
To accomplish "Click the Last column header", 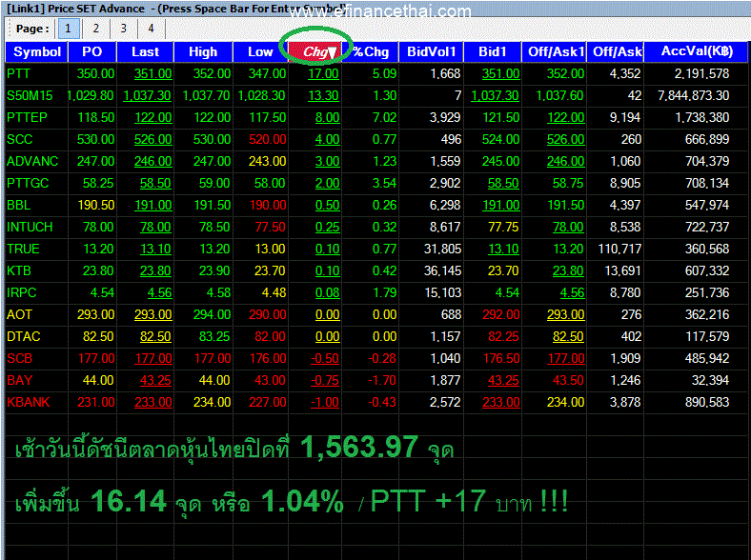I will (x=145, y=51).
